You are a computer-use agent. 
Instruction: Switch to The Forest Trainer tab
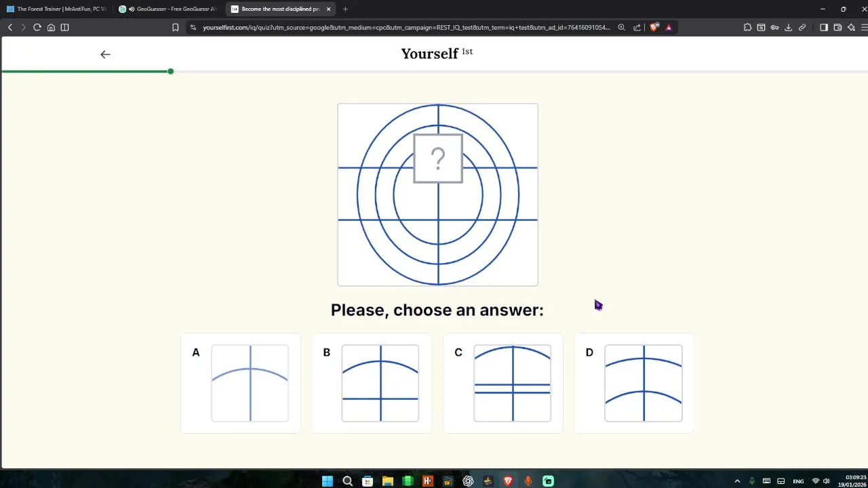click(x=57, y=9)
